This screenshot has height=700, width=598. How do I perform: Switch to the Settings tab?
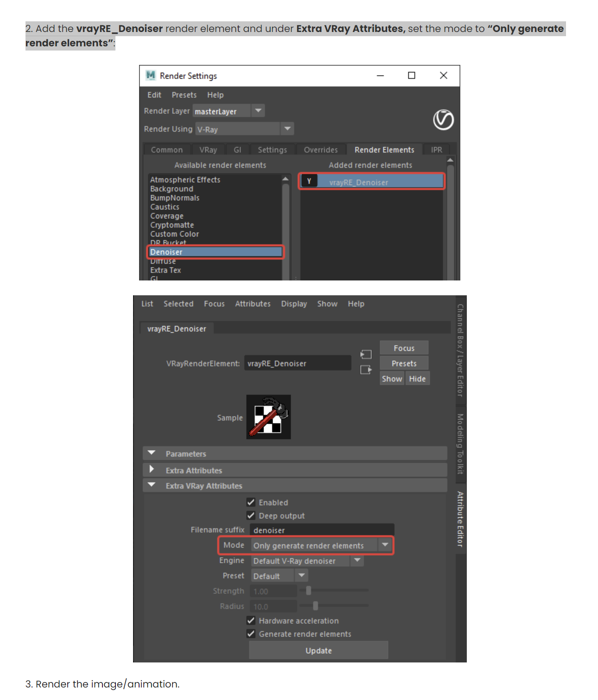point(272,150)
